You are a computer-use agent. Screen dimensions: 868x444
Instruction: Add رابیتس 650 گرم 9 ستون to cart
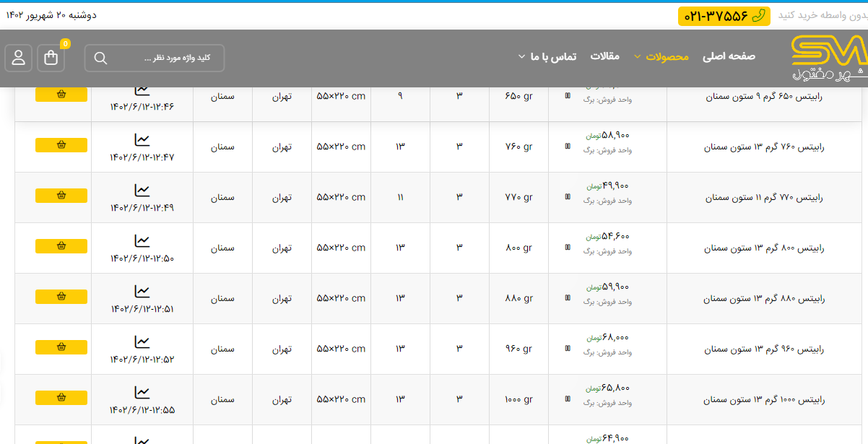coord(61,95)
